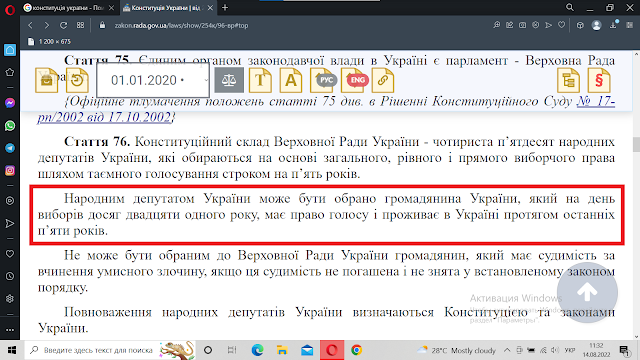This screenshot has width=640, height=360.
Task: Open the edition date dropdown 01.01.2020
Action: 153,80
